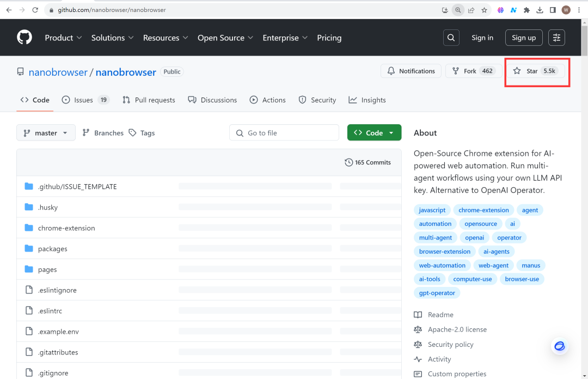Open the Apache-2.0 license link
This screenshot has width=588, height=379.
(457, 329)
